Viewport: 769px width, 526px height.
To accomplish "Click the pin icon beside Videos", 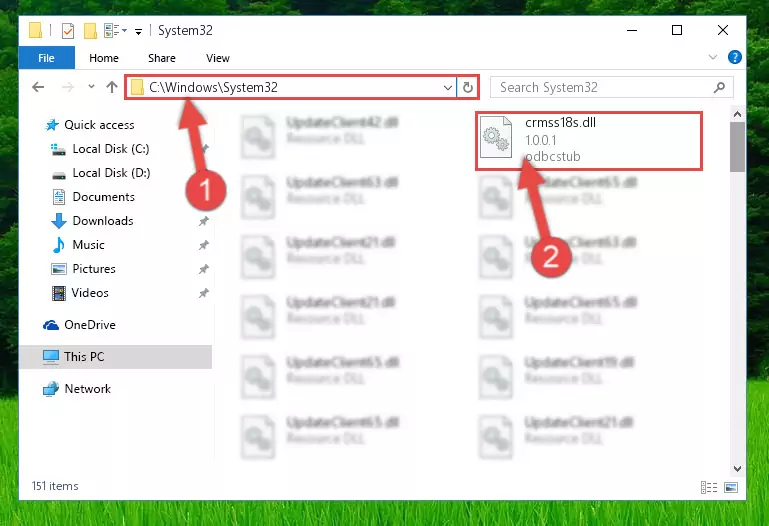I will pyautogui.click(x=204, y=293).
